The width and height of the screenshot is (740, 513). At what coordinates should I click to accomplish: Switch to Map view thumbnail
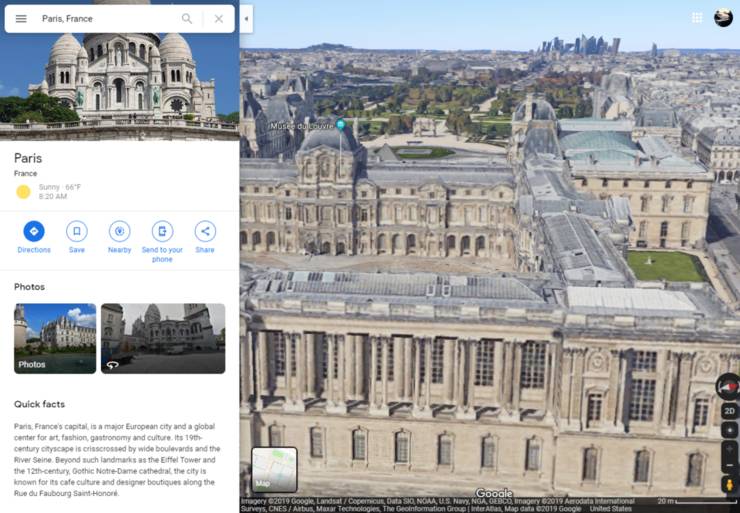[274, 469]
